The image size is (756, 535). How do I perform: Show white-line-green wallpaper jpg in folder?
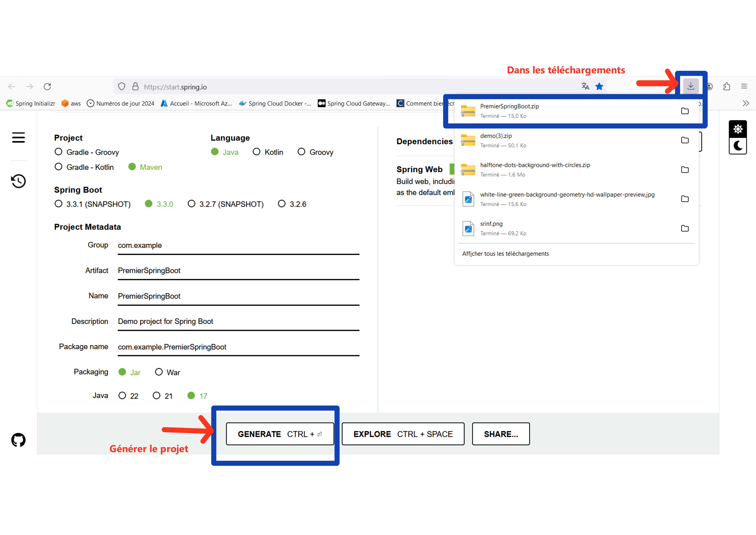(x=685, y=199)
